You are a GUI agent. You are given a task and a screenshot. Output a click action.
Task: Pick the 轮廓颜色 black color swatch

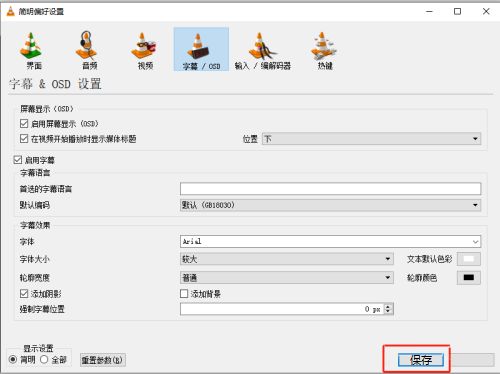pyautogui.click(x=469, y=277)
